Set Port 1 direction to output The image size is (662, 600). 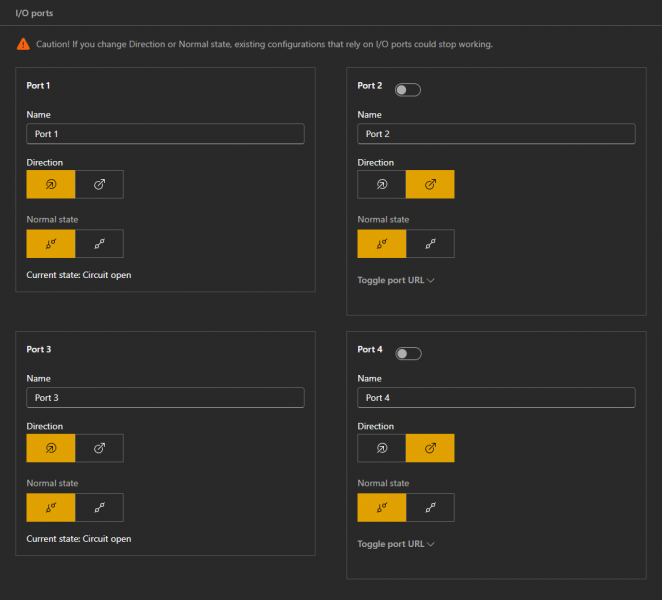99,185
